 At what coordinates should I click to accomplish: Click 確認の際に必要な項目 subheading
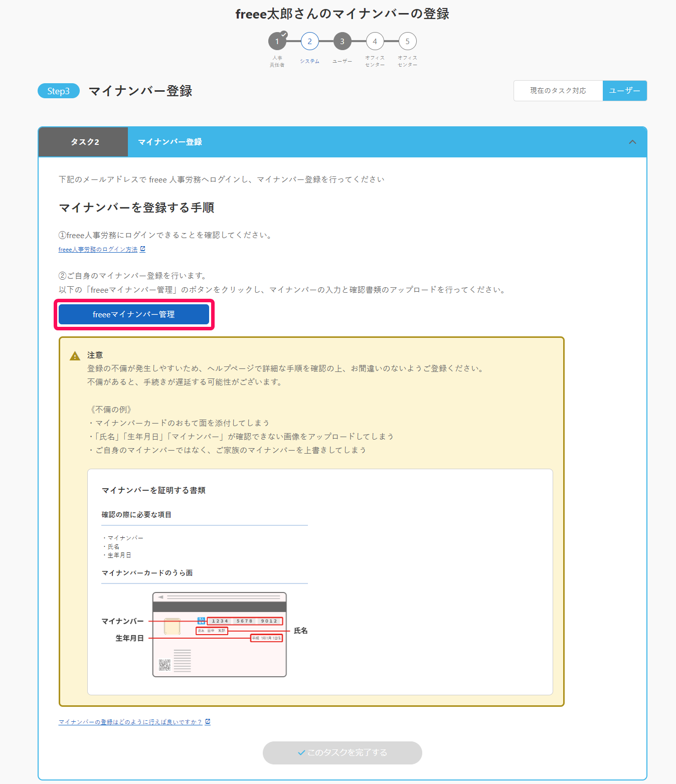pyautogui.click(x=136, y=515)
